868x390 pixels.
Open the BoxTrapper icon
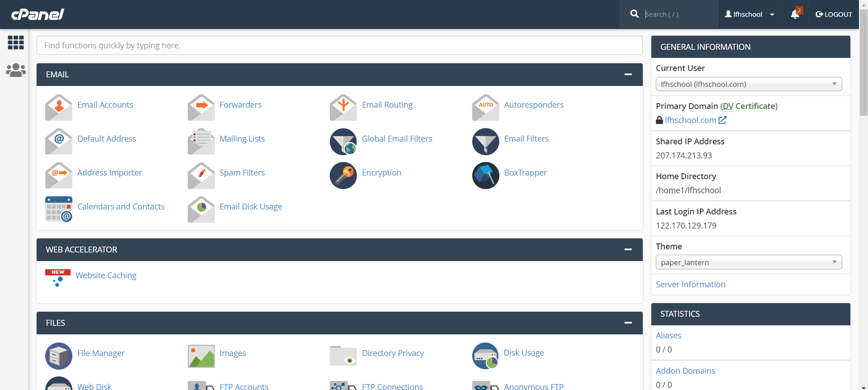486,175
